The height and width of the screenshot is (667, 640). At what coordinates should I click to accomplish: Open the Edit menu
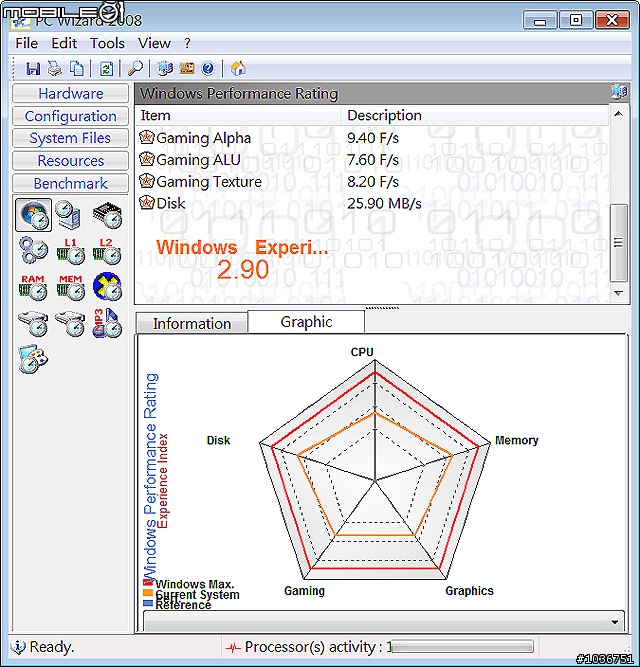pos(64,43)
